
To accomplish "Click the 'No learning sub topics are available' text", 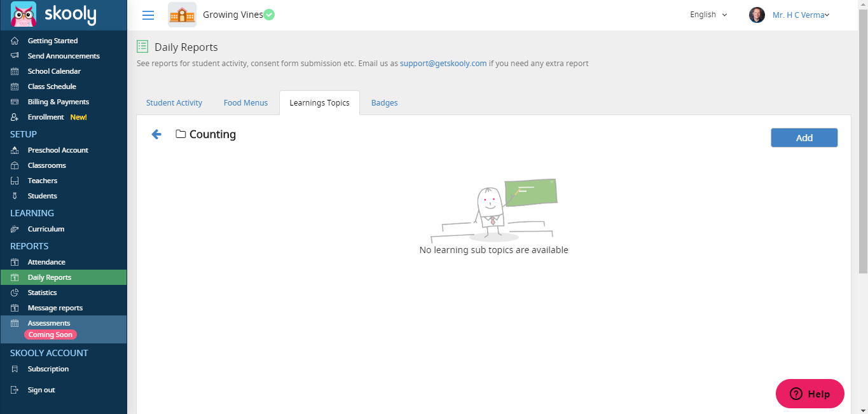I will [x=494, y=250].
